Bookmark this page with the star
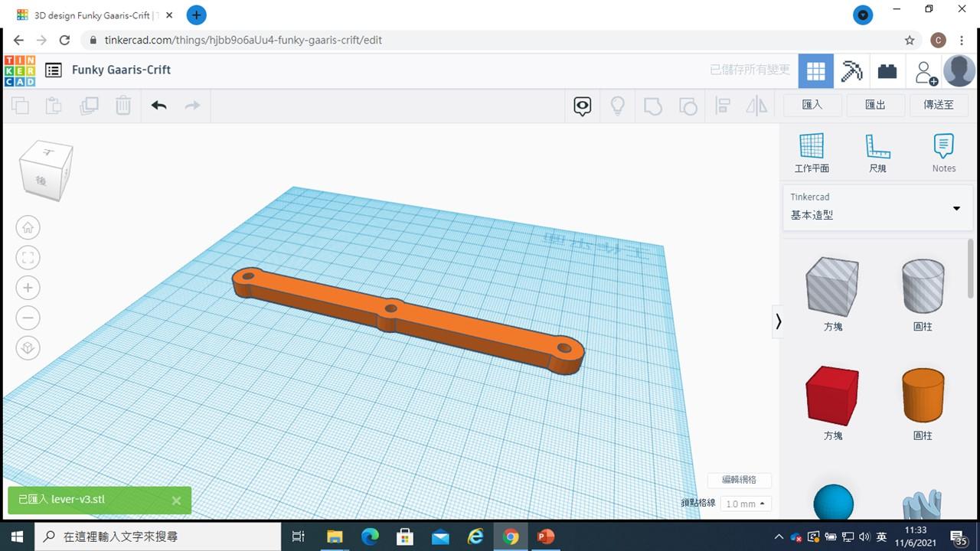Screen dimensions: 980x551 (910, 40)
